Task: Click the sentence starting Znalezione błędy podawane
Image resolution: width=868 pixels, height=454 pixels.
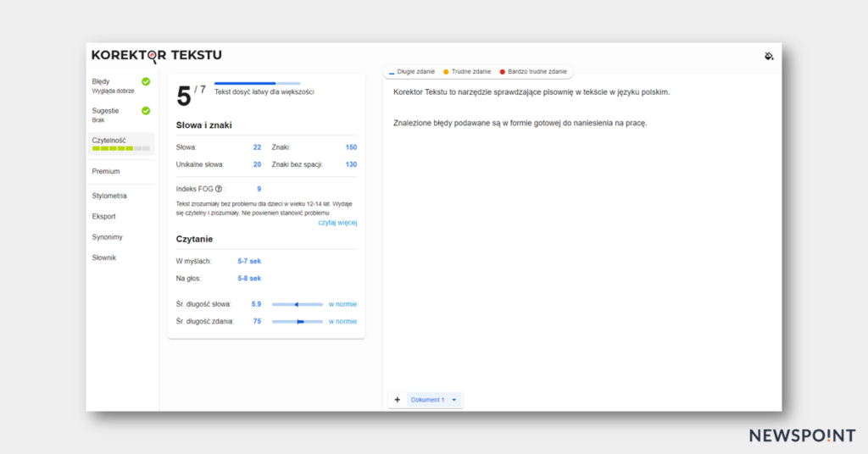Action: point(520,123)
